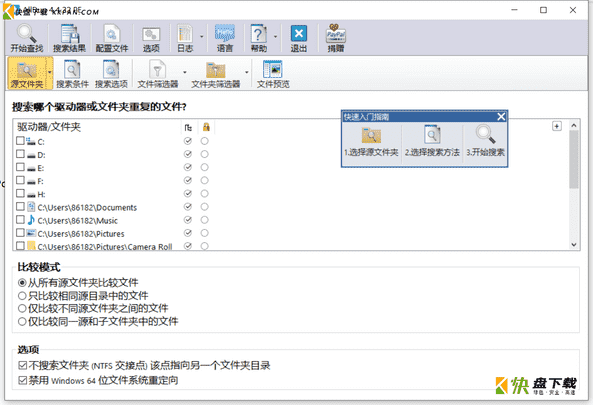The height and width of the screenshot is (405, 593).
Task: Expand the dropdown arrow beside 源文件夹
Action: [x=50, y=73]
